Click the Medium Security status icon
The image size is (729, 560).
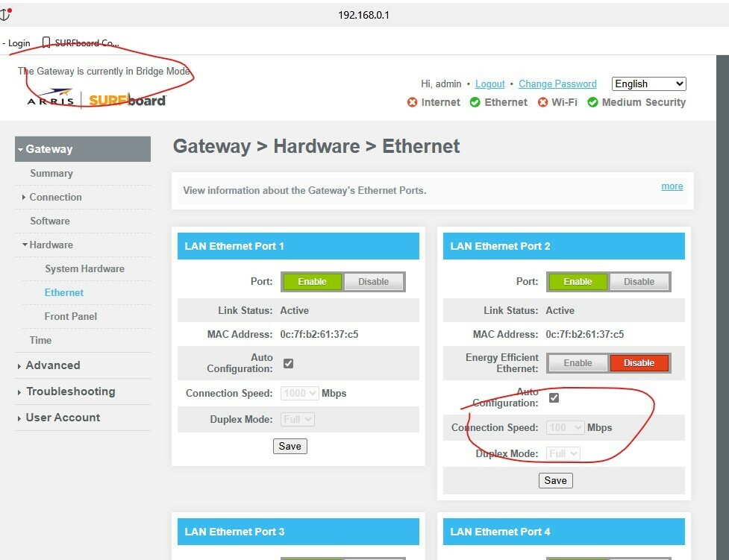592,102
